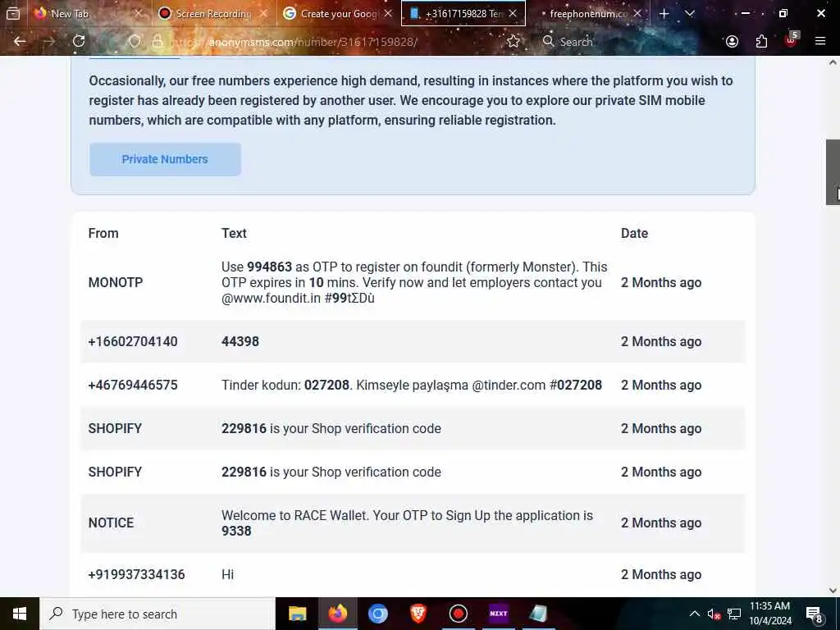Select sender +46769446575
The image size is (840, 630).
click(133, 386)
